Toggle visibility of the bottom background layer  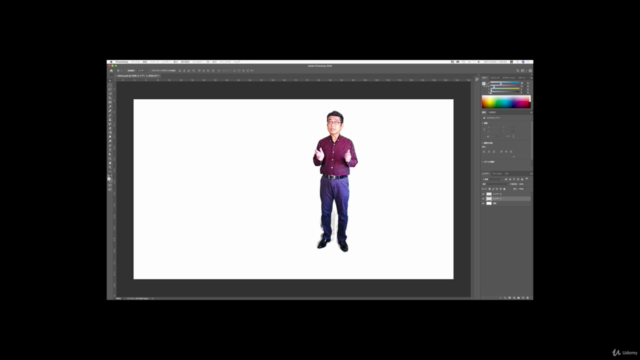tap(484, 203)
